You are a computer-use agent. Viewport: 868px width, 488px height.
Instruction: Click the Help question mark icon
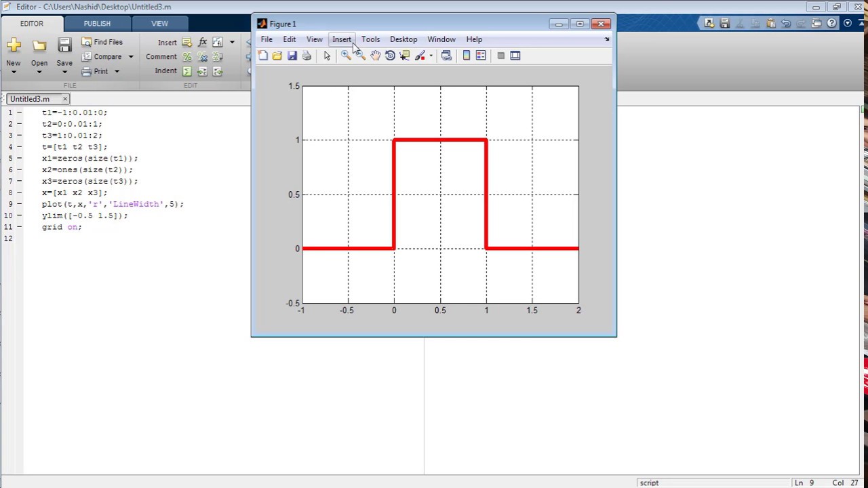tap(832, 24)
